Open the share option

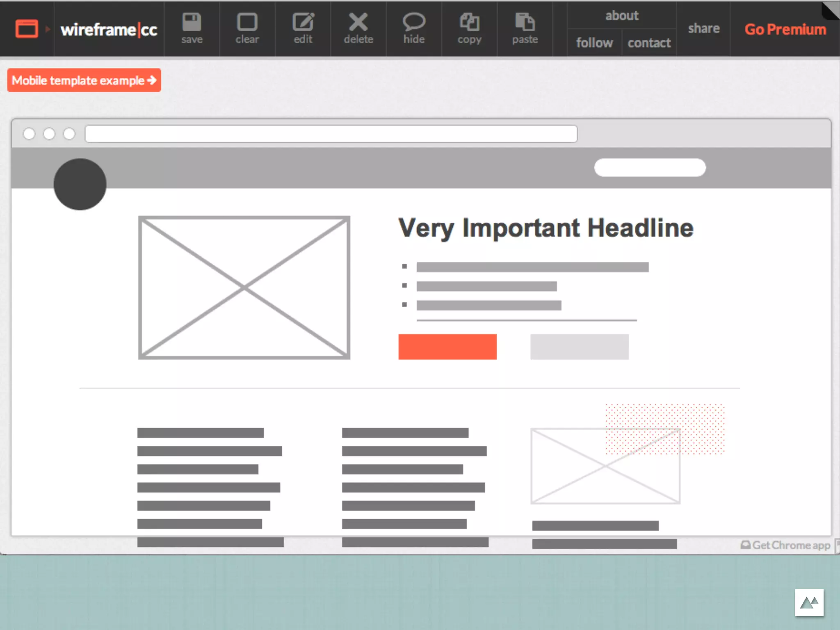[x=703, y=28]
